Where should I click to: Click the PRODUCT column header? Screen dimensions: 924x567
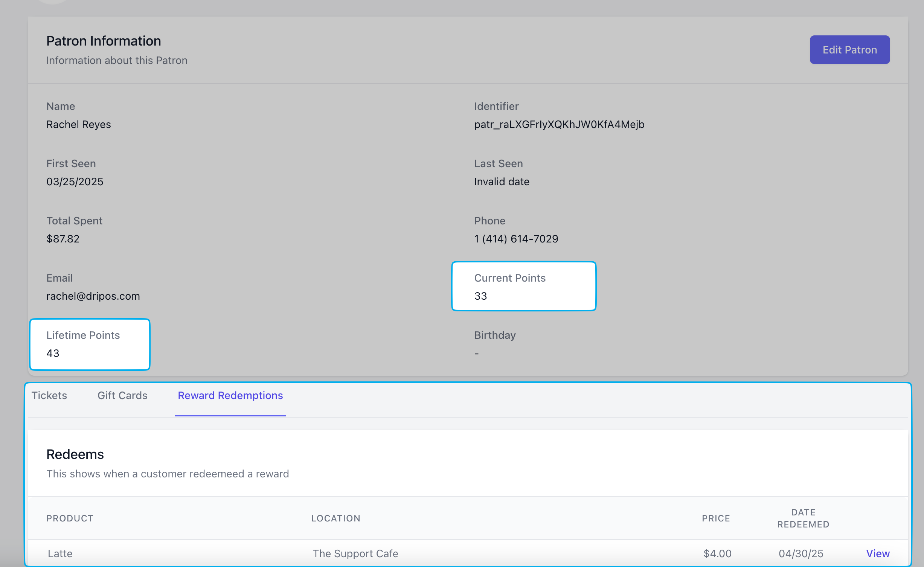coord(70,518)
